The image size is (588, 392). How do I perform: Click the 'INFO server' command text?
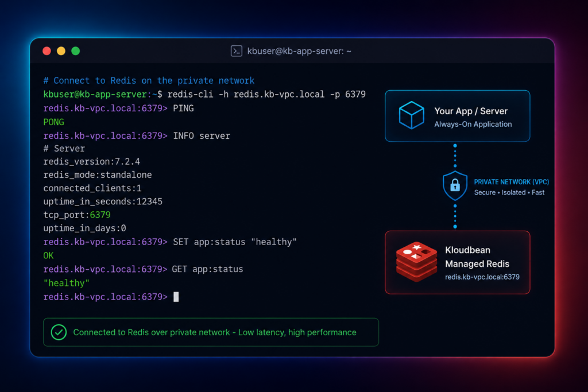point(202,135)
